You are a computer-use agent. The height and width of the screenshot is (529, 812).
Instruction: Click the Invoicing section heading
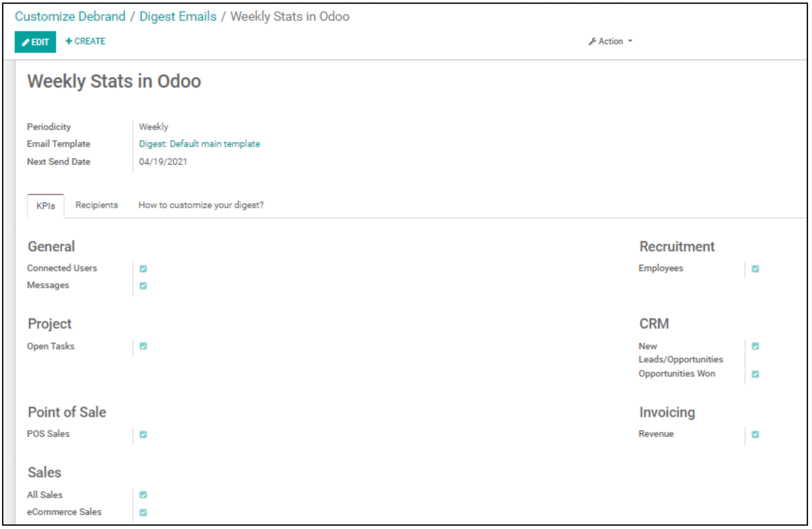[667, 412]
